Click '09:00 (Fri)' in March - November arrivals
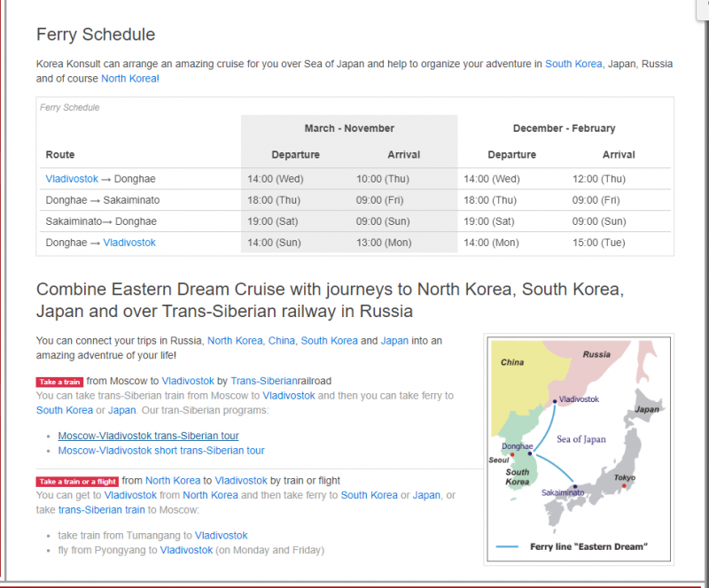 click(x=379, y=200)
